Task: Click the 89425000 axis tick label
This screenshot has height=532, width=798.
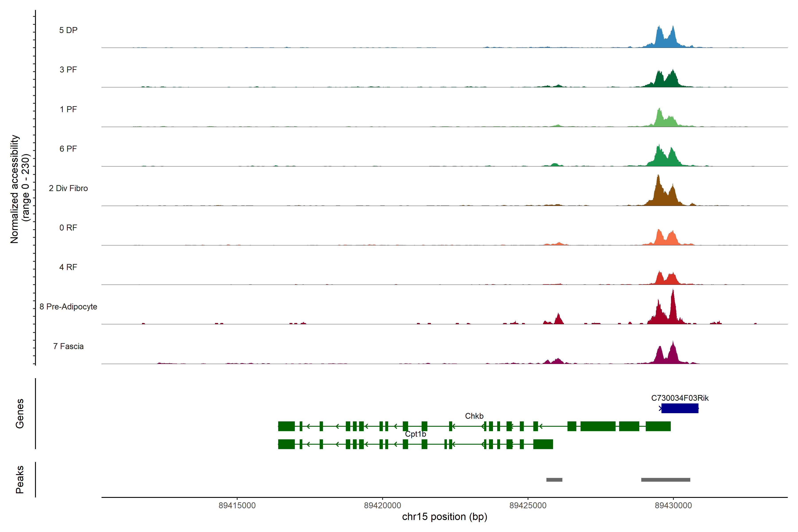Action: [x=528, y=506]
